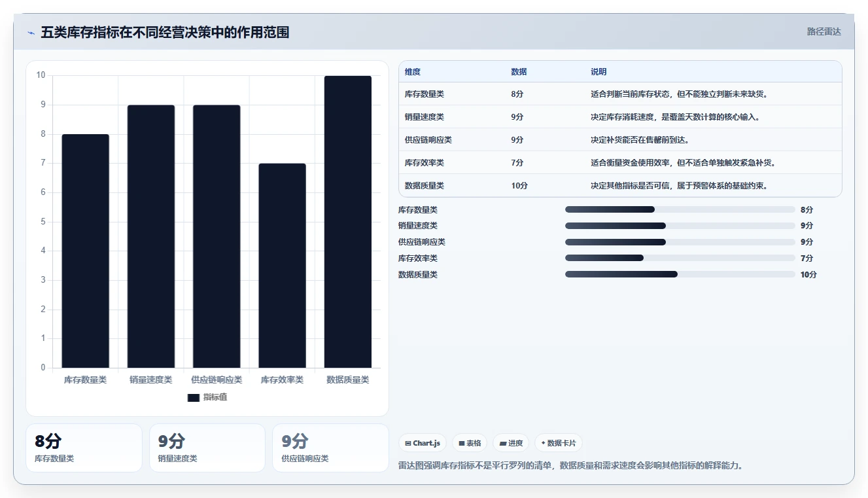Click the 供应链响应类 progress bar
This screenshot has height=498, width=868.
click(680, 241)
